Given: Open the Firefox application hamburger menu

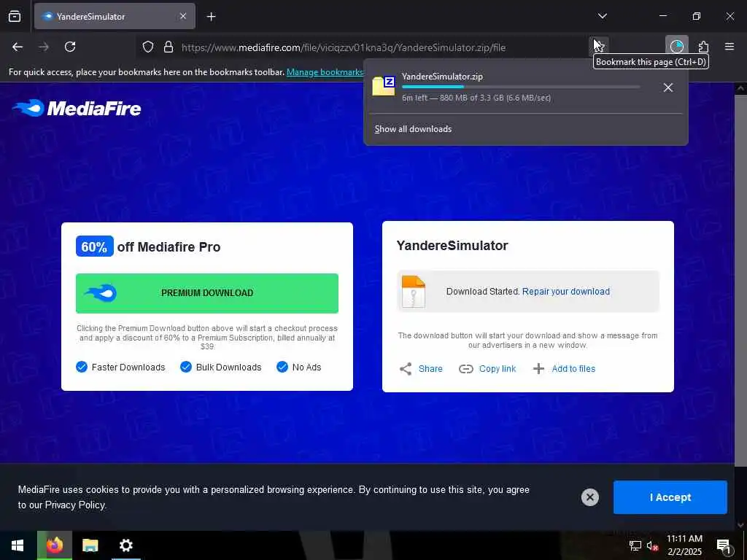Looking at the screenshot, I should (729, 47).
